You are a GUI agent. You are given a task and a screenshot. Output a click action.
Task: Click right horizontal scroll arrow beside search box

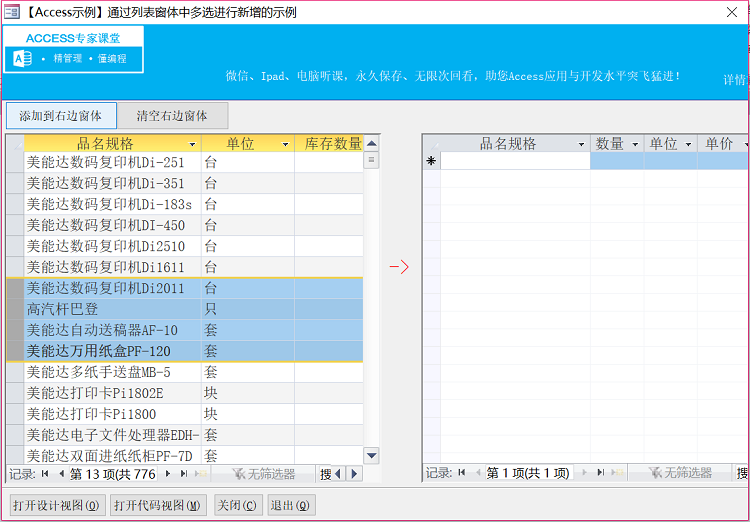click(x=354, y=474)
